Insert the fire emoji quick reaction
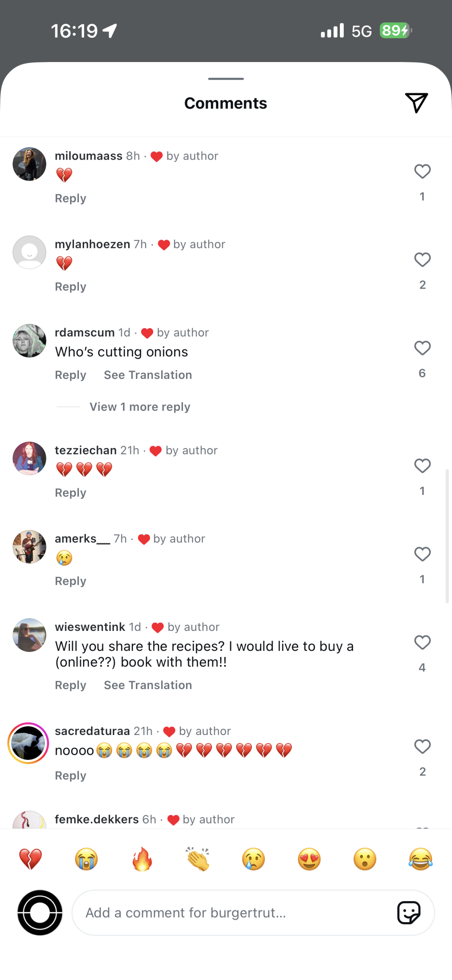This screenshot has height=980, width=452. [x=142, y=859]
